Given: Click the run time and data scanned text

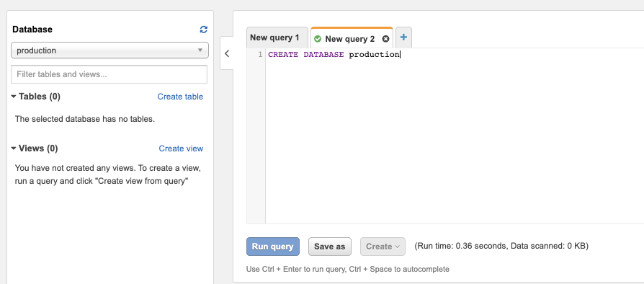Looking at the screenshot, I should tap(501, 247).
